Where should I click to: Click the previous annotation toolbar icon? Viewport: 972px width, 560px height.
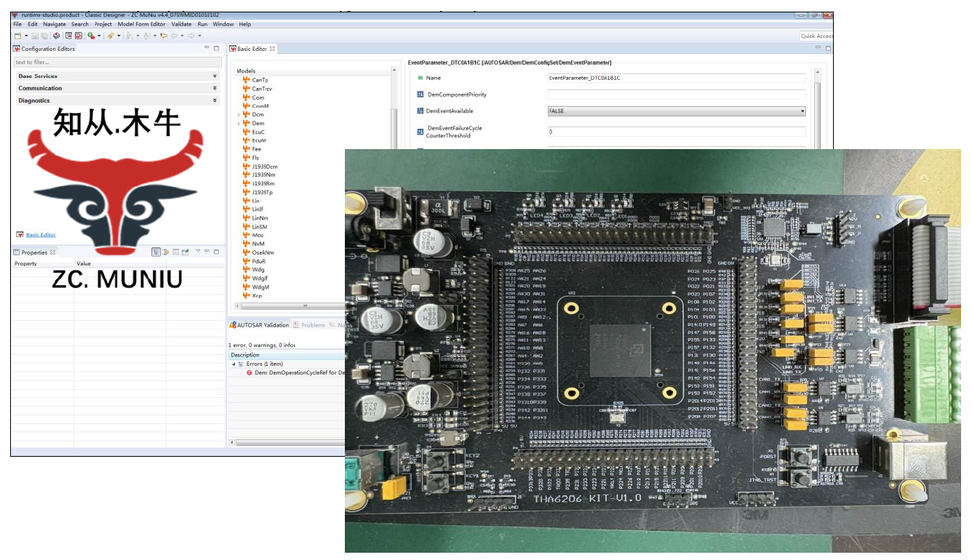point(146,36)
